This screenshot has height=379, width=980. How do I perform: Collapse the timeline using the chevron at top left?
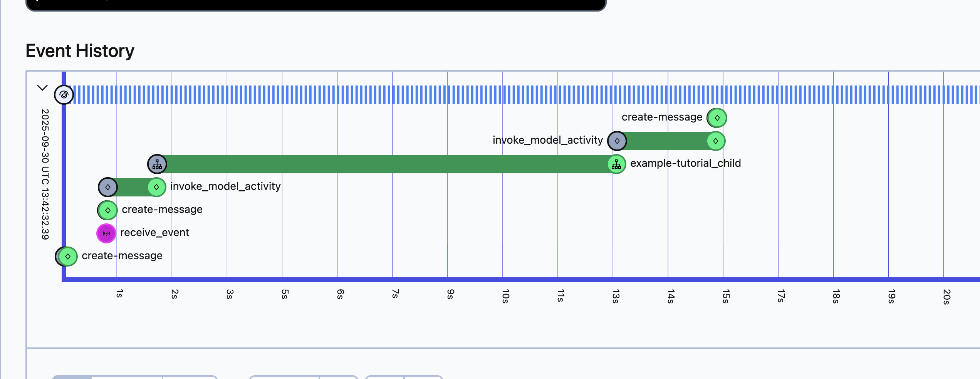pyautogui.click(x=42, y=88)
